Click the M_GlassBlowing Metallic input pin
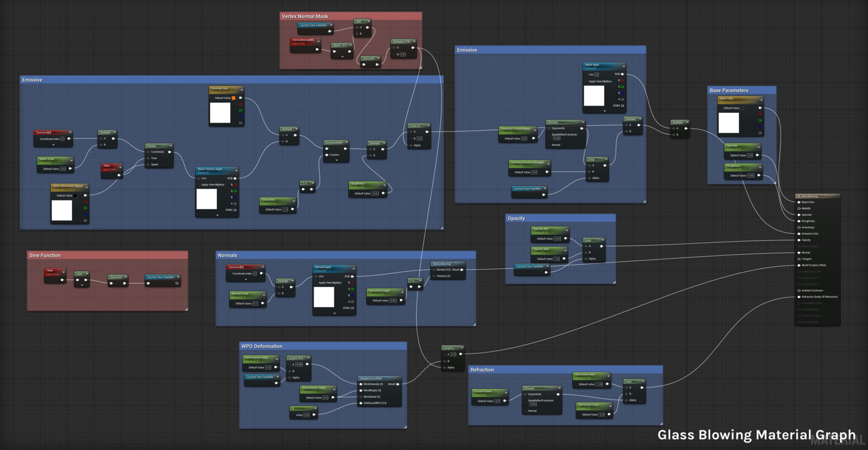The height and width of the screenshot is (450, 868). [x=799, y=208]
